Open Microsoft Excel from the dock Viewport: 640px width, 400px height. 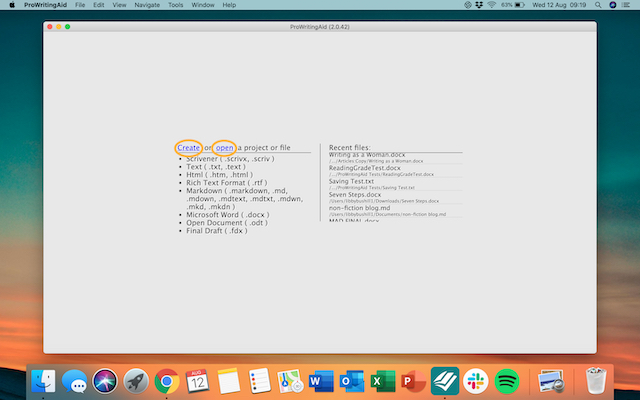coord(383,381)
